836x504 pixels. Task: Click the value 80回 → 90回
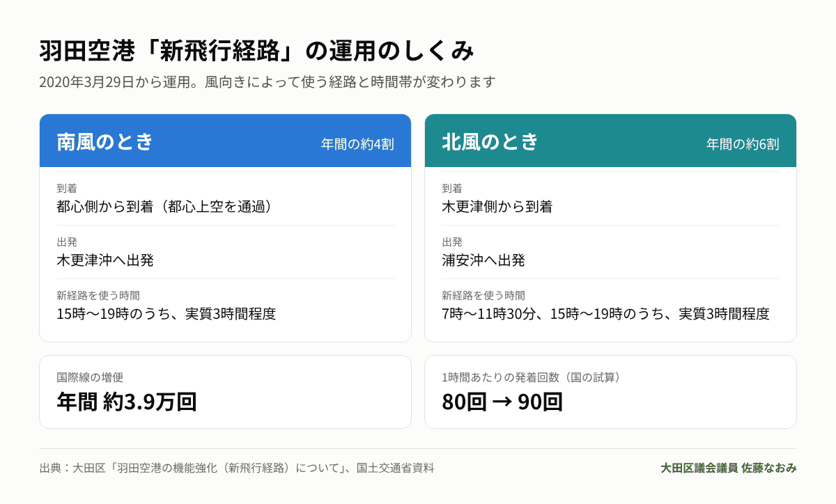click(502, 402)
